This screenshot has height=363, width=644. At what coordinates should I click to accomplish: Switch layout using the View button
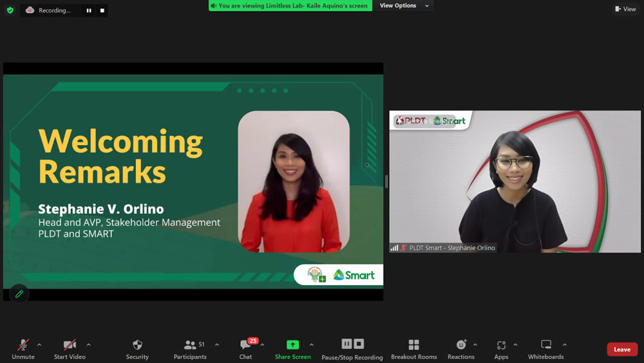pyautogui.click(x=625, y=9)
